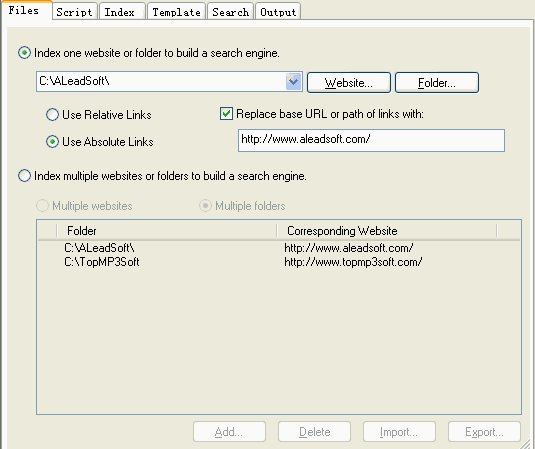Select the Search tab
The height and width of the screenshot is (449, 535).
[x=230, y=12]
